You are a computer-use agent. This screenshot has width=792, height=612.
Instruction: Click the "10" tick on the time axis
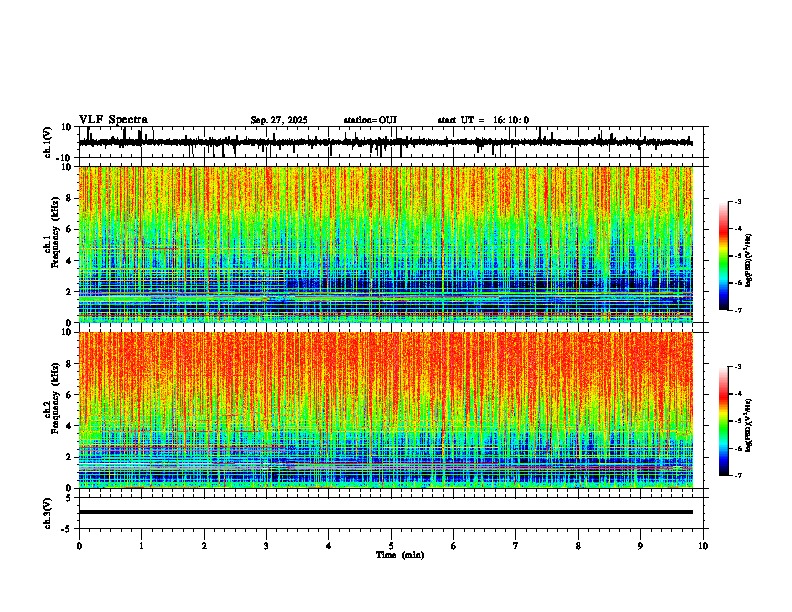pyautogui.click(x=703, y=546)
